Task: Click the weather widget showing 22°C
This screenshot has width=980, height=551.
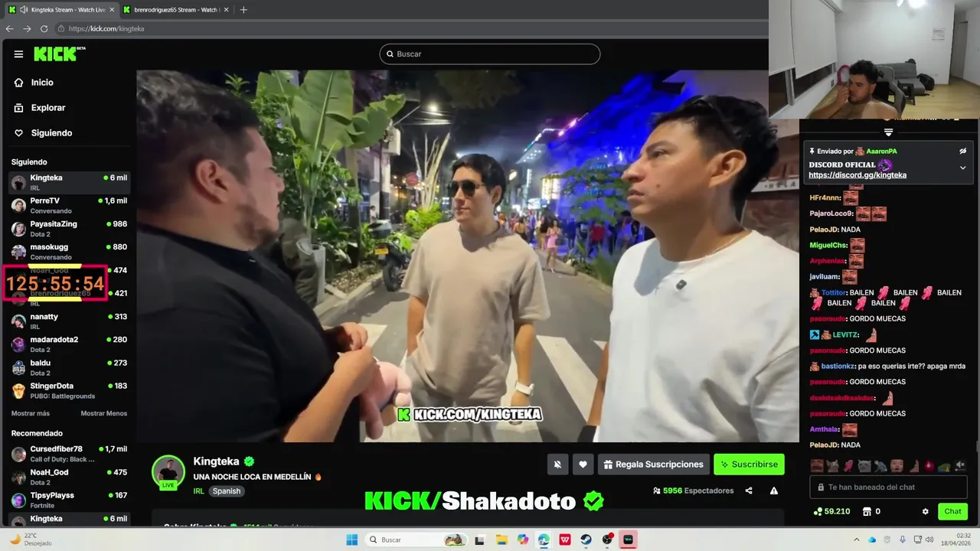Action: click(x=29, y=540)
